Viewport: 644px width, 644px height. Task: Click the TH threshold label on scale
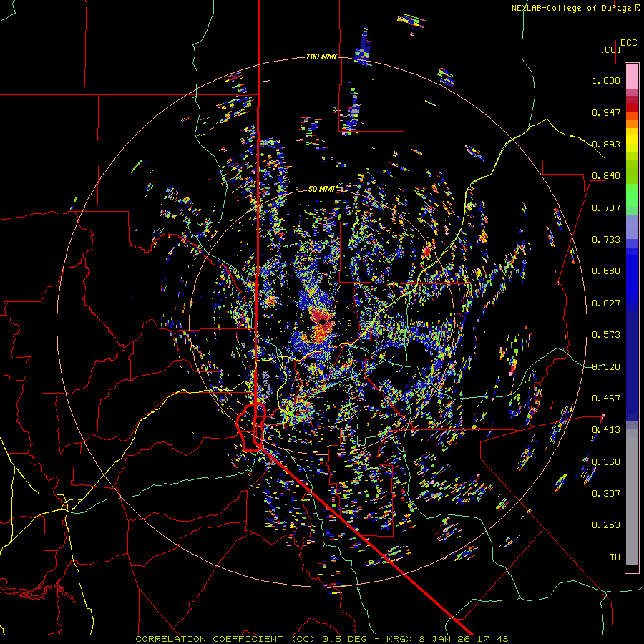615,557
